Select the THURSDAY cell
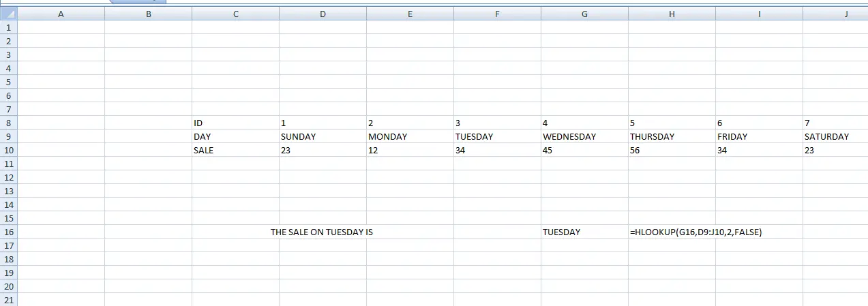 pyautogui.click(x=672, y=136)
